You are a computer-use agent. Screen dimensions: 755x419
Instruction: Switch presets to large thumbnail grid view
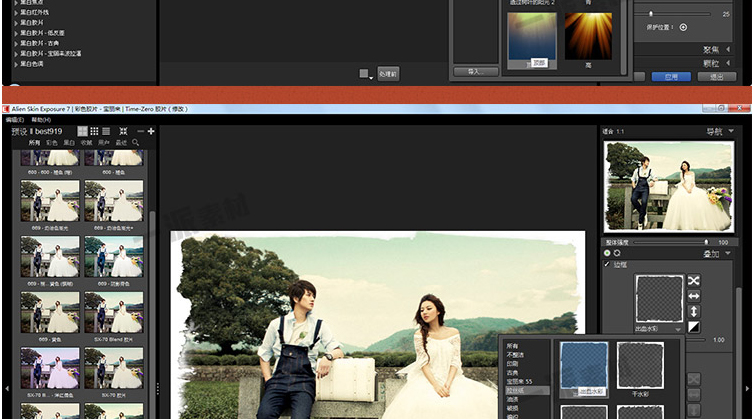coord(83,131)
